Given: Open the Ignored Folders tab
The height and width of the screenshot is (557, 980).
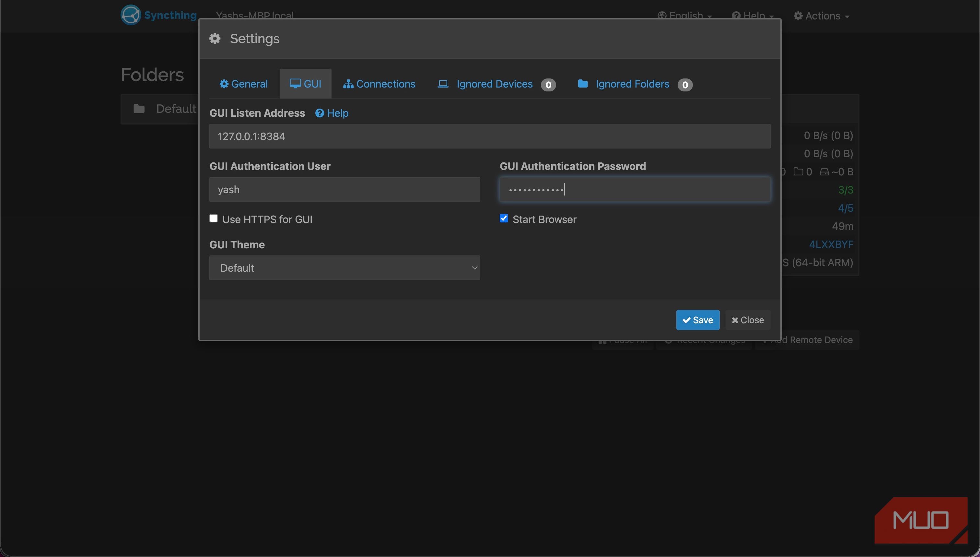Looking at the screenshot, I should tap(635, 84).
